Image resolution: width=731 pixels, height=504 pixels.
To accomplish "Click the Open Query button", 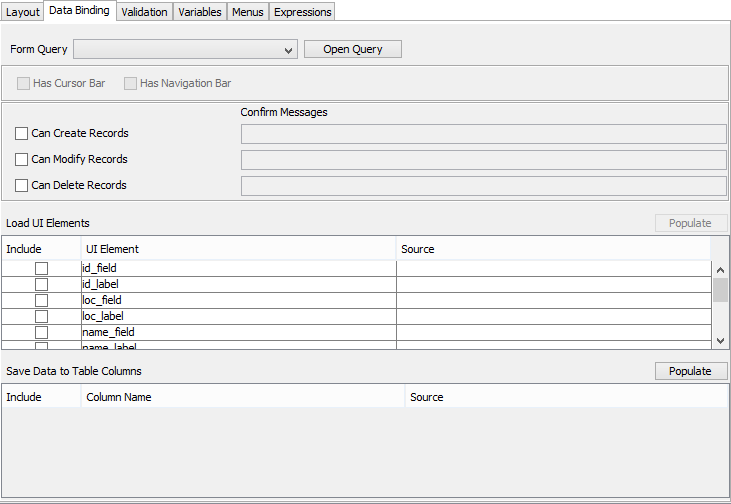I will pos(352,49).
